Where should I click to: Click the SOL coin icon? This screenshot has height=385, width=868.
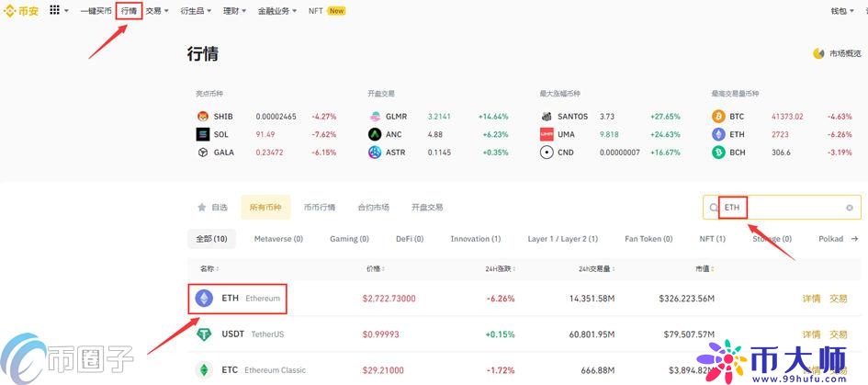[203, 134]
